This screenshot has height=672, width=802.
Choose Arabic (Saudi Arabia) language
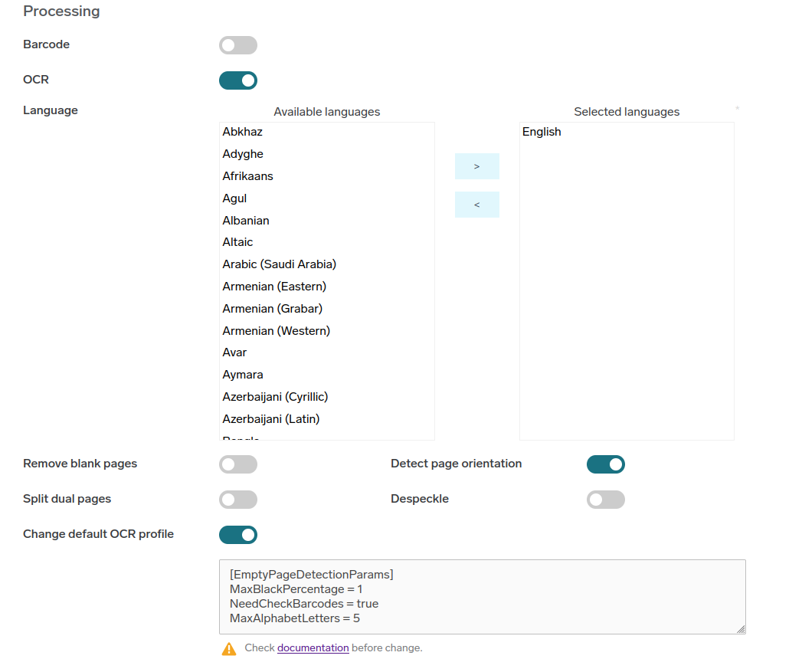280,264
